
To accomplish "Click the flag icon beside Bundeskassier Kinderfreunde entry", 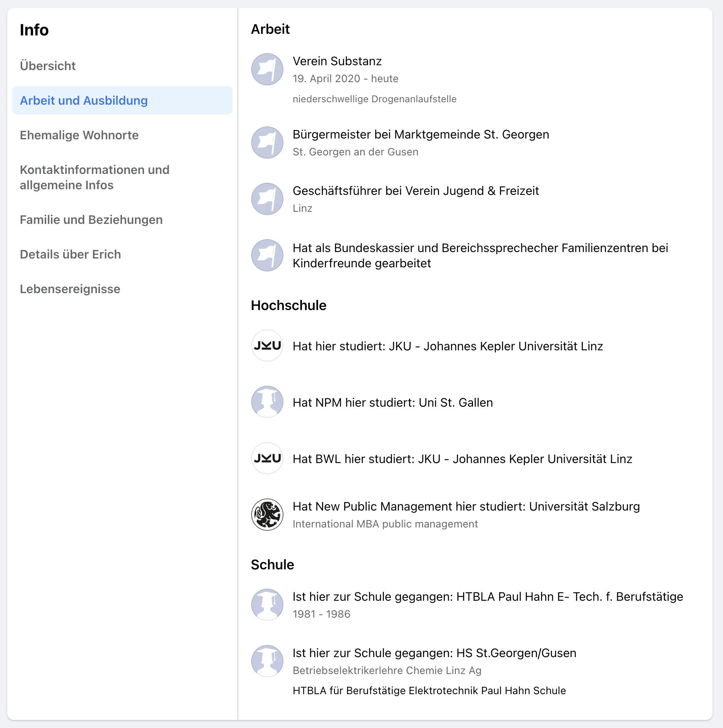I will (x=267, y=255).
